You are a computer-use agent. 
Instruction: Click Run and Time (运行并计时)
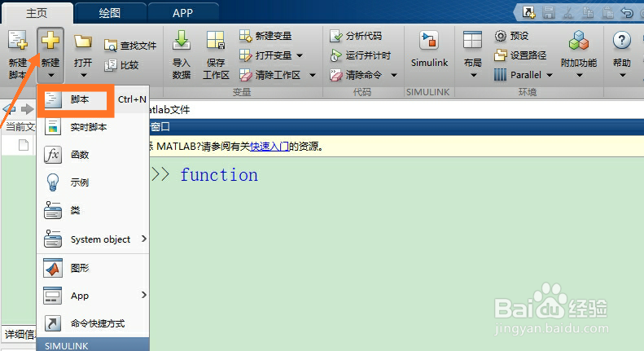360,55
